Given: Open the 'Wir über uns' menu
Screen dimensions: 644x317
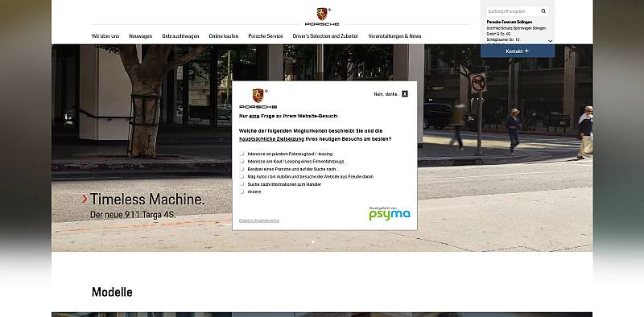Looking at the screenshot, I should click(105, 36).
